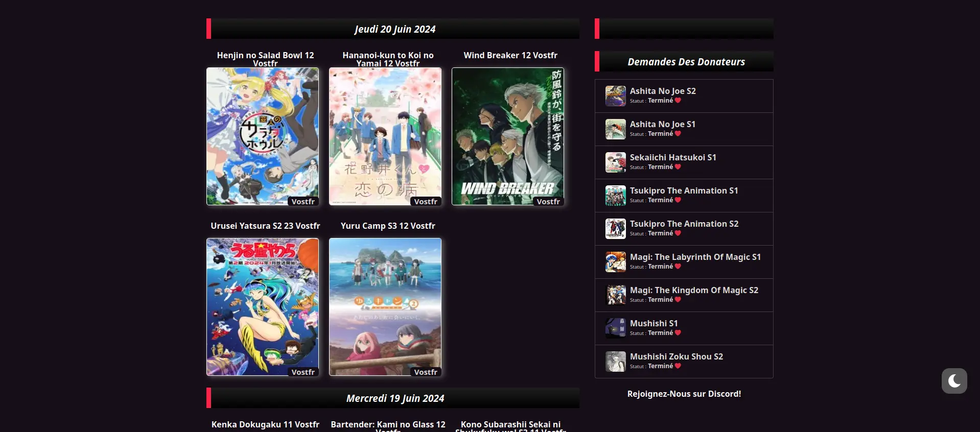Click the heart icon beside Sekaiichi Hatsukoi S1
The height and width of the screenshot is (432, 980).
pos(678,167)
